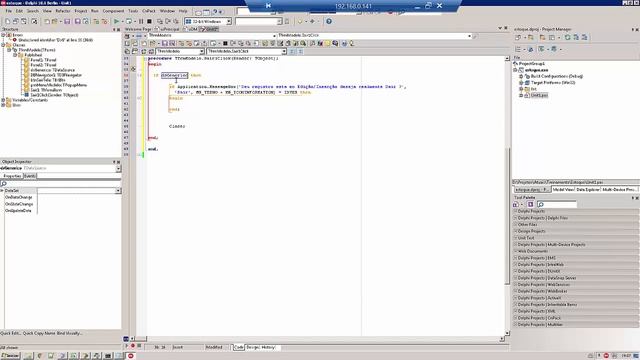The height and width of the screenshot is (360, 640).
Task: Expand Target Platforms (Win32) node
Action: (521, 82)
